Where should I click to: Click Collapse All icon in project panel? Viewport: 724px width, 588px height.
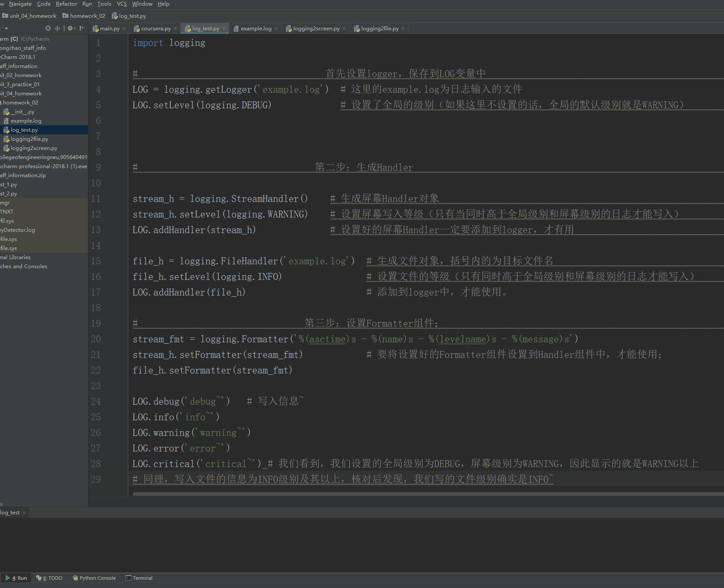pyautogui.click(x=57, y=28)
